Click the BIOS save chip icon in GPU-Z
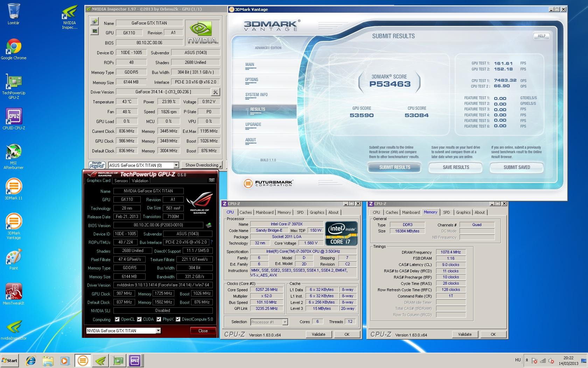The height and width of the screenshot is (368, 588). pos(209,225)
